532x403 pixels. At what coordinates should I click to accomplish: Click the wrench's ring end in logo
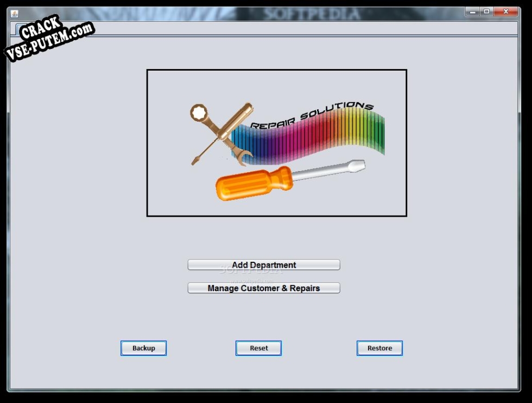[x=199, y=113]
